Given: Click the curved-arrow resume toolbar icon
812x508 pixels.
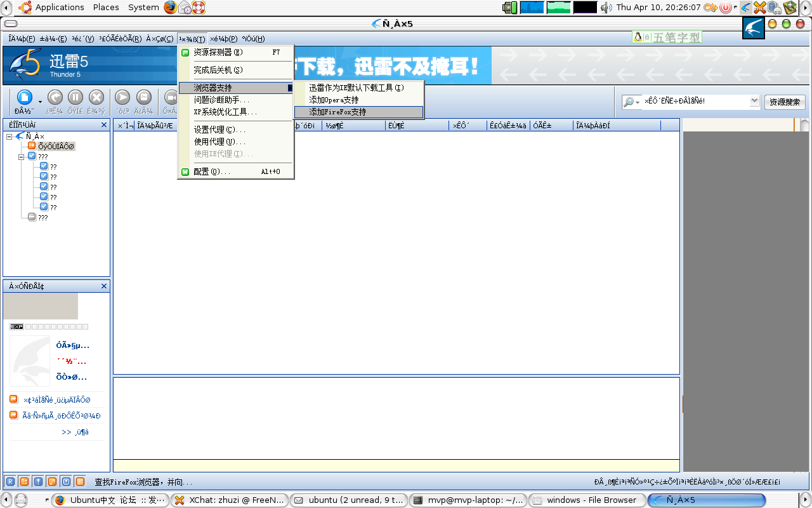Looking at the screenshot, I should point(55,97).
